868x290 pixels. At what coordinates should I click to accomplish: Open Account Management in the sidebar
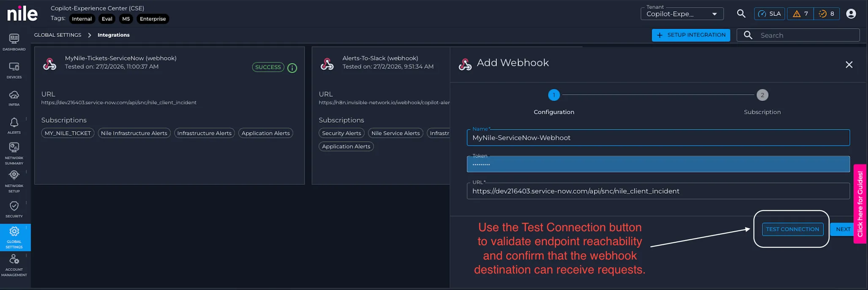coord(14,265)
